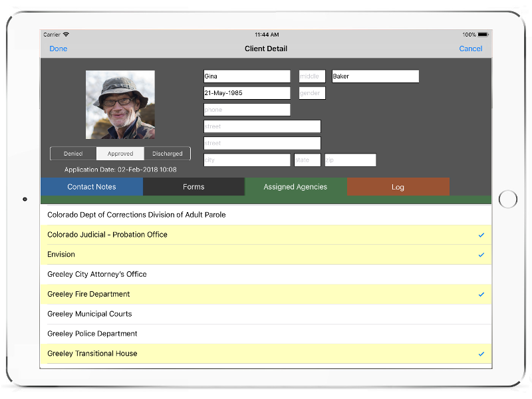Open the Assigned Agencies tab
This screenshot has width=532, height=399.
coord(295,187)
